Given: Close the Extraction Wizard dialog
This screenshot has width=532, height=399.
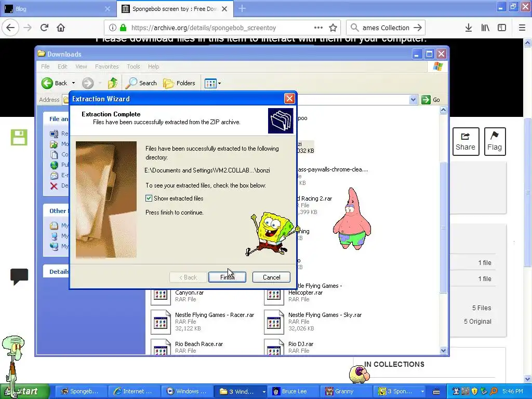Looking at the screenshot, I should pos(289,99).
